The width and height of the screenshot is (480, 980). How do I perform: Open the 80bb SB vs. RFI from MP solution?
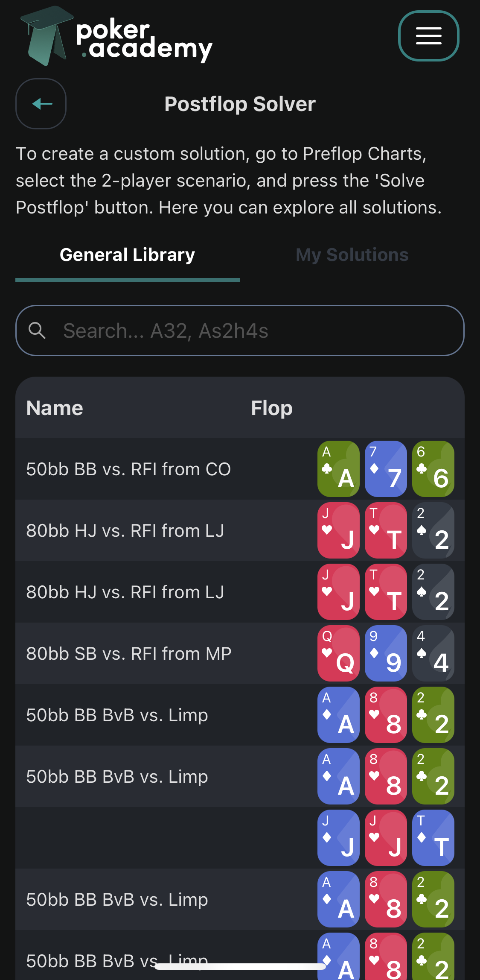[x=129, y=654]
